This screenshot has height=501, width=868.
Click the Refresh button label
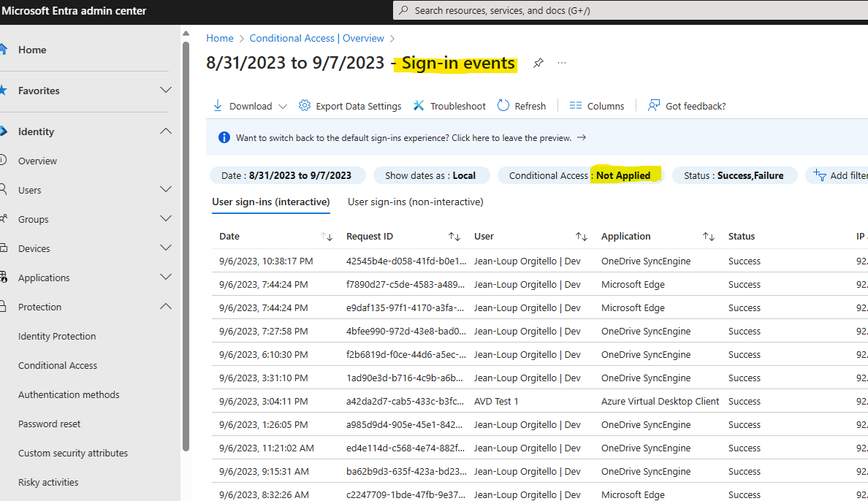pos(530,107)
